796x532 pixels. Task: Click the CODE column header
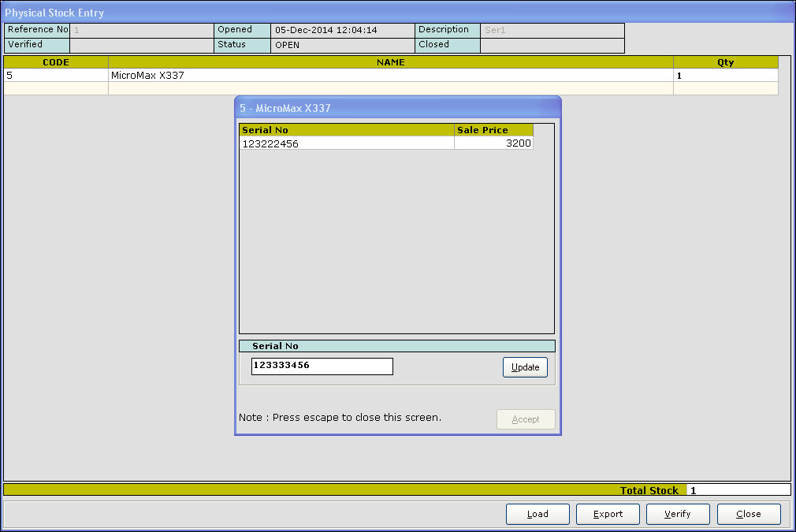(56, 62)
